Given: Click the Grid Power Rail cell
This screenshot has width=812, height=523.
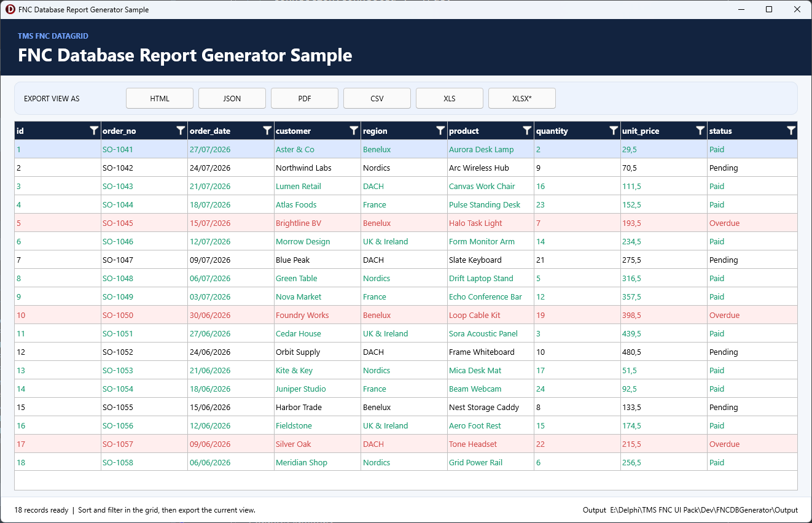Looking at the screenshot, I should [x=491, y=462].
